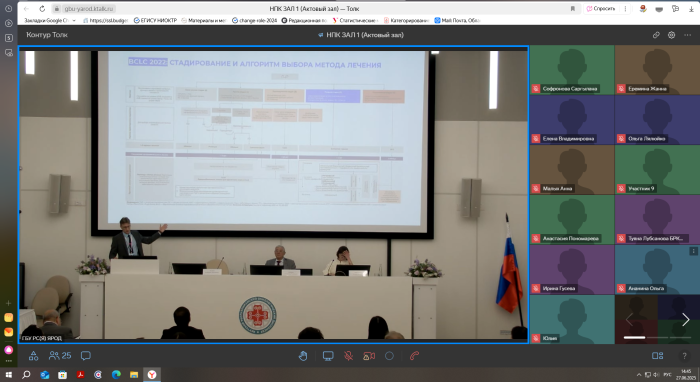Change the video layout view

click(658, 356)
